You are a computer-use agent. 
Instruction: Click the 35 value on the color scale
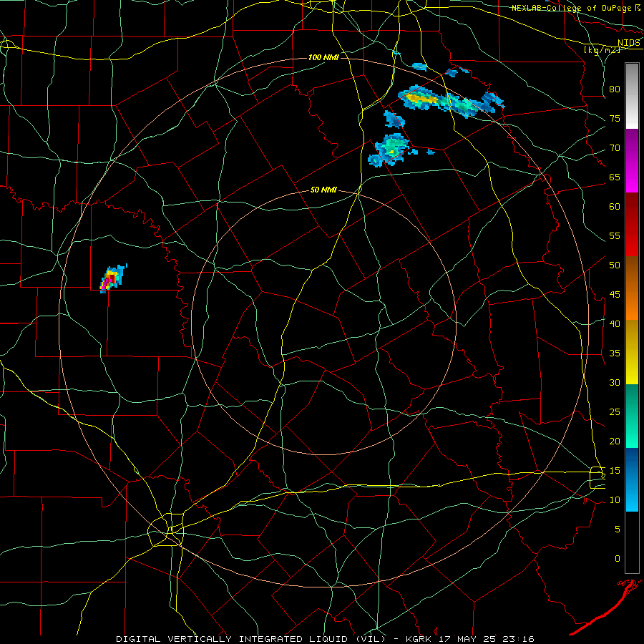click(x=615, y=353)
